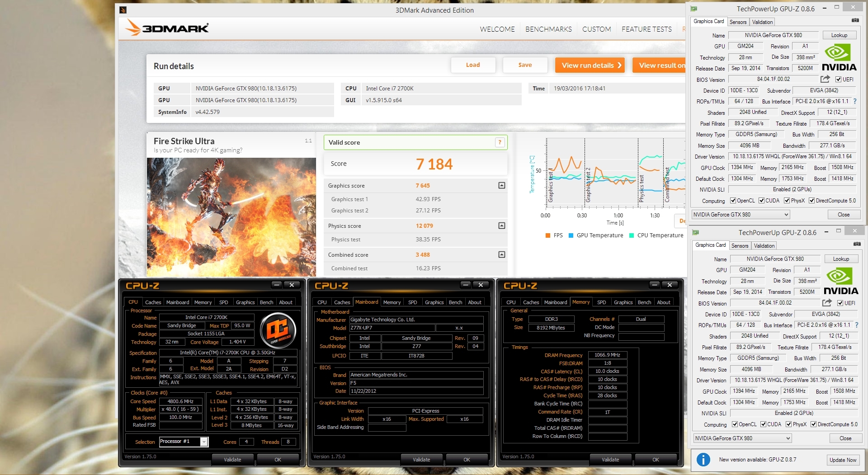Click the score value 7 184

click(x=434, y=164)
